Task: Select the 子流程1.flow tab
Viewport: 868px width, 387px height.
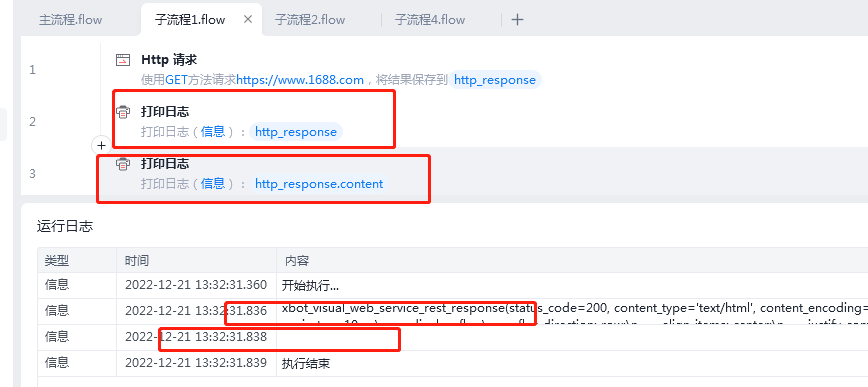Action: tap(190, 20)
